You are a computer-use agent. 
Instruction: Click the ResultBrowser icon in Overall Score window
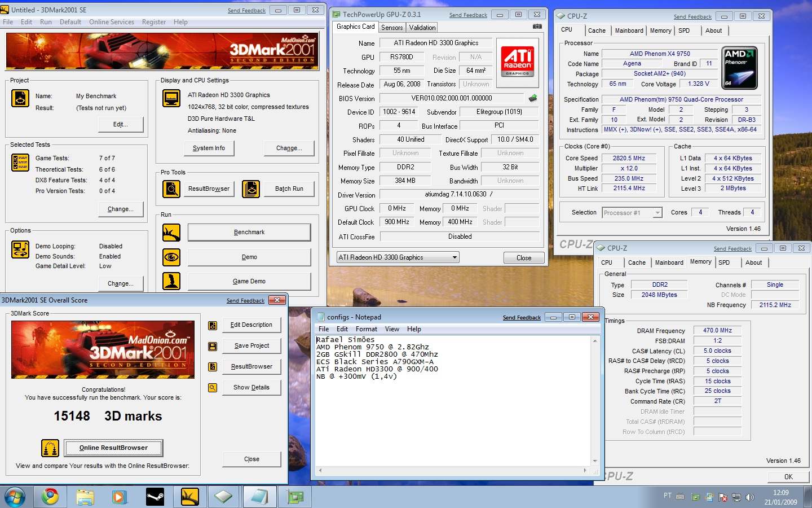tap(213, 367)
